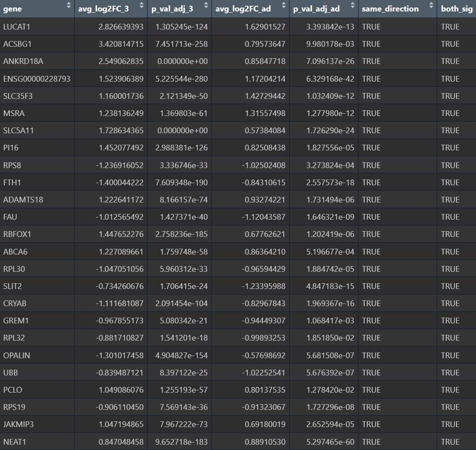
Task: Click sort arrows beside avg_log2FC_3 header
Action: coord(141,6)
